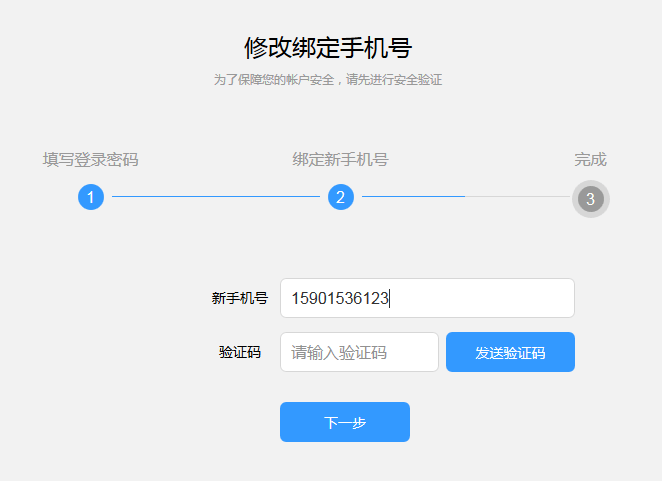Click the 填写登录密码 step label
Viewport: 662px width, 481px height.
(90, 160)
